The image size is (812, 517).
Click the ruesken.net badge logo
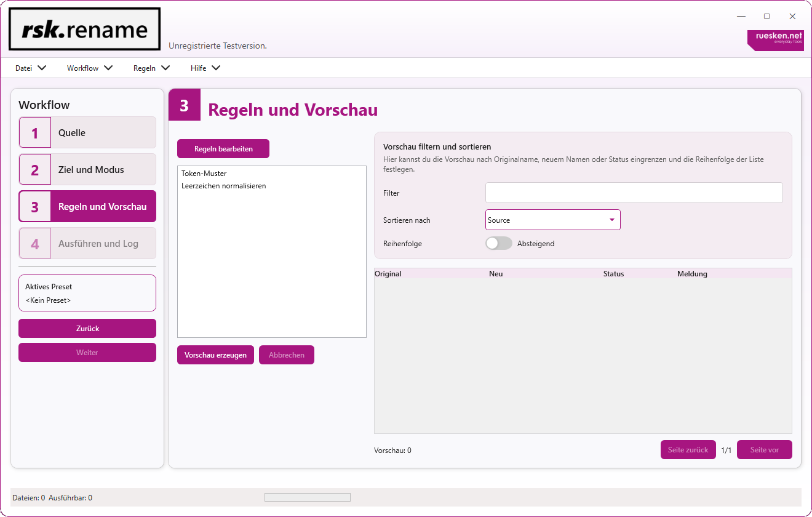point(775,40)
